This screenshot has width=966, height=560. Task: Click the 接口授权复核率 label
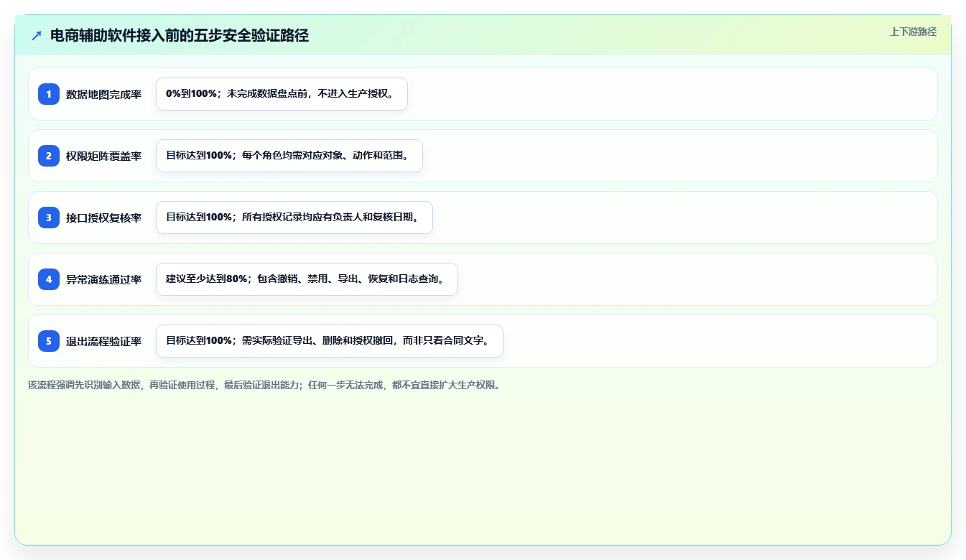click(103, 218)
